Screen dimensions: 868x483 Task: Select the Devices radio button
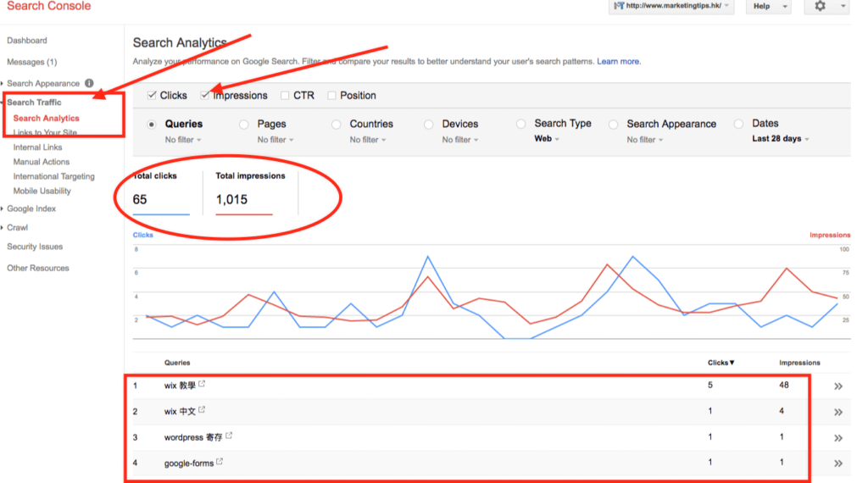click(x=428, y=125)
